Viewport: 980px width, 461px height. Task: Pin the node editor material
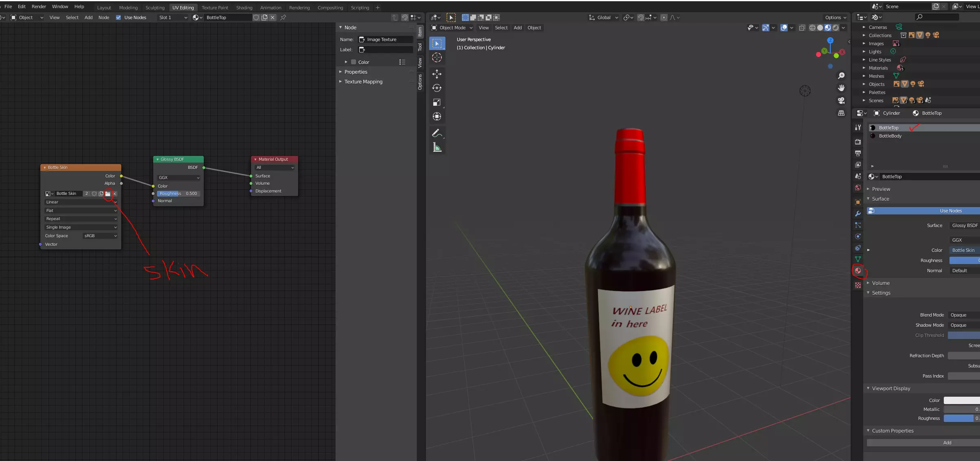coord(283,17)
